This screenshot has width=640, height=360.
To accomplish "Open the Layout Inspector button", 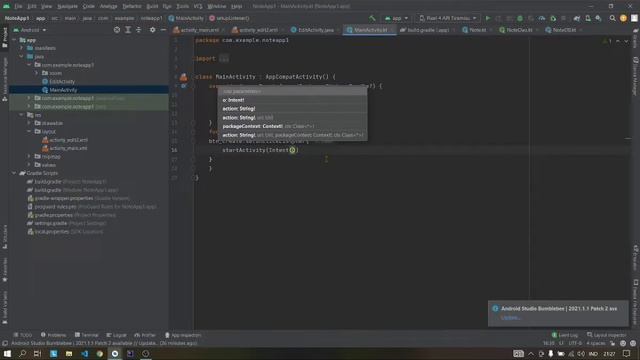I will (606, 335).
